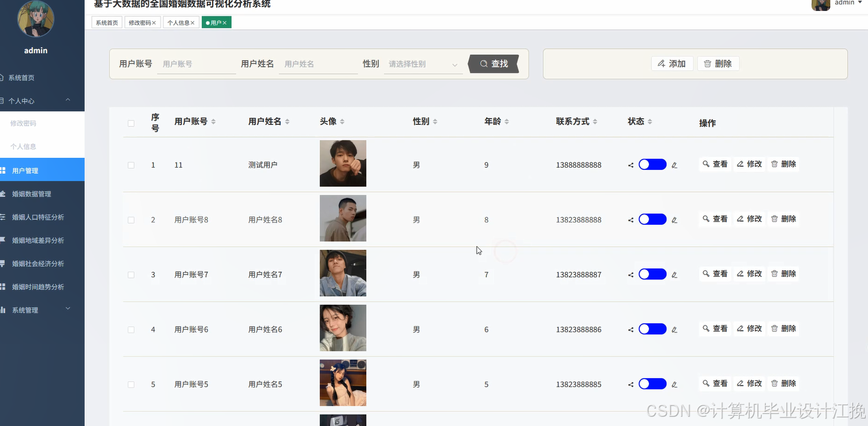The width and height of the screenshot is (868, 426).
Task: Click phone number 13823888886
Action: tap(578, 329)
